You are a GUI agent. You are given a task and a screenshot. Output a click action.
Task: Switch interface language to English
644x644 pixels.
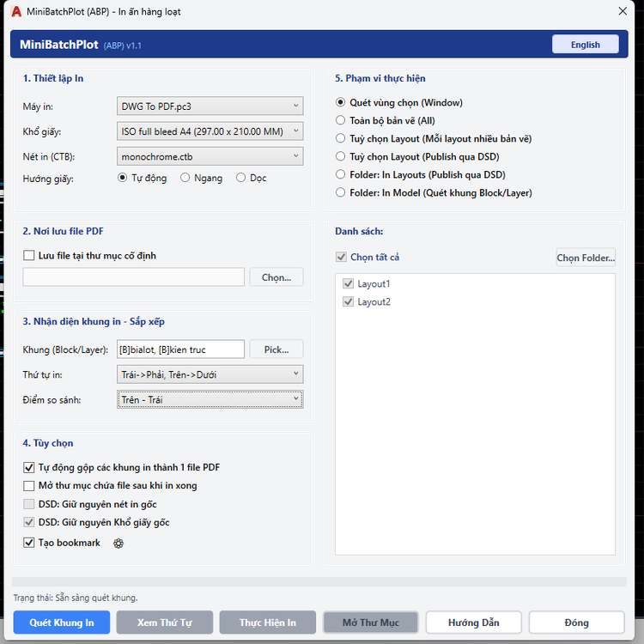pyautogui.click(x=585, y=45)
